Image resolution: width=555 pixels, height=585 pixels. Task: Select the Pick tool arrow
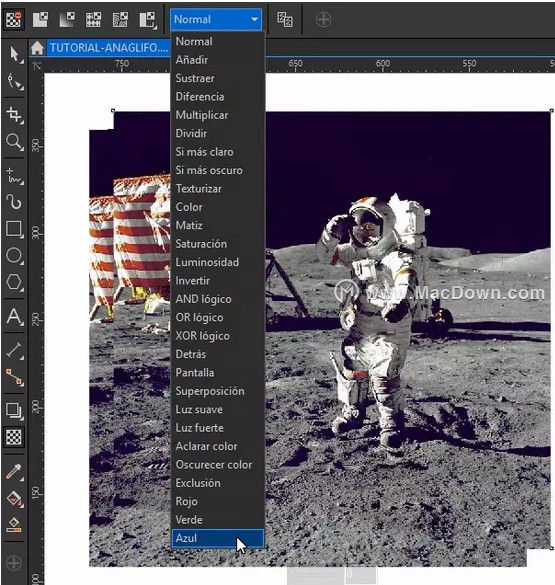point(14,55)
